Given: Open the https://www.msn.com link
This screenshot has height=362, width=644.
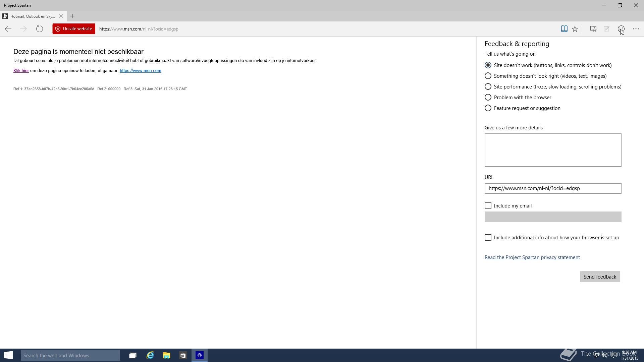Looking at the screenshot, I should pyautogui.click(x=141, y=70).
